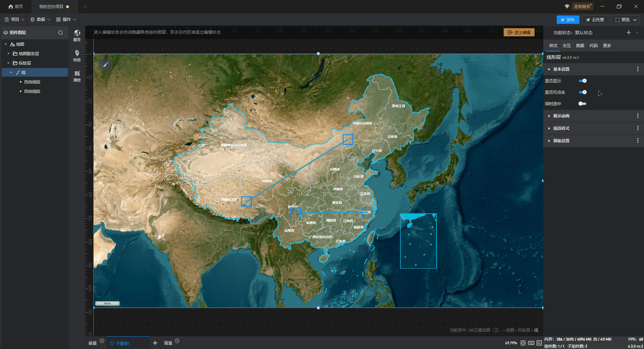
Task: Open the 服务 globe tool
Action: click(77, 35)
